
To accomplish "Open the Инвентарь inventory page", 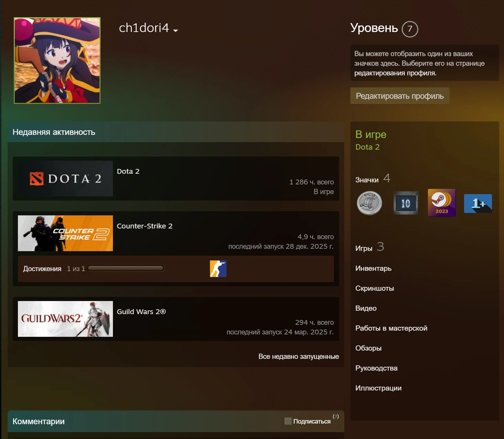I will pos(374,268).
